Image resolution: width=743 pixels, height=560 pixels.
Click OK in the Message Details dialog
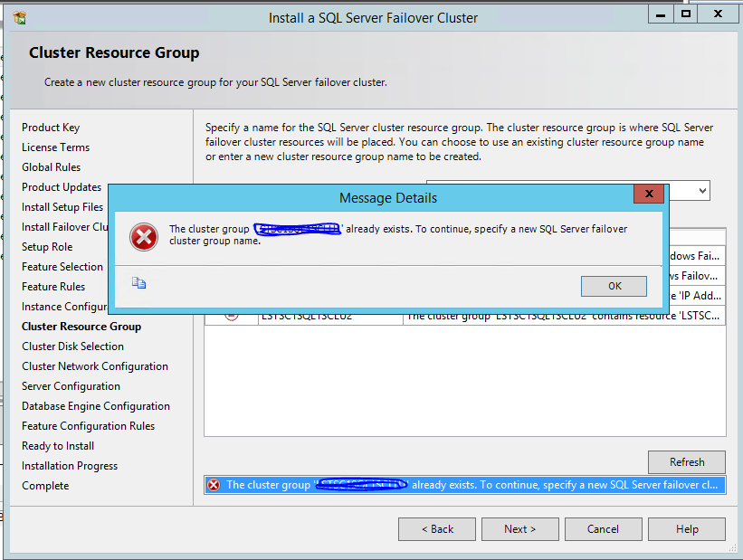coord(614,286)
